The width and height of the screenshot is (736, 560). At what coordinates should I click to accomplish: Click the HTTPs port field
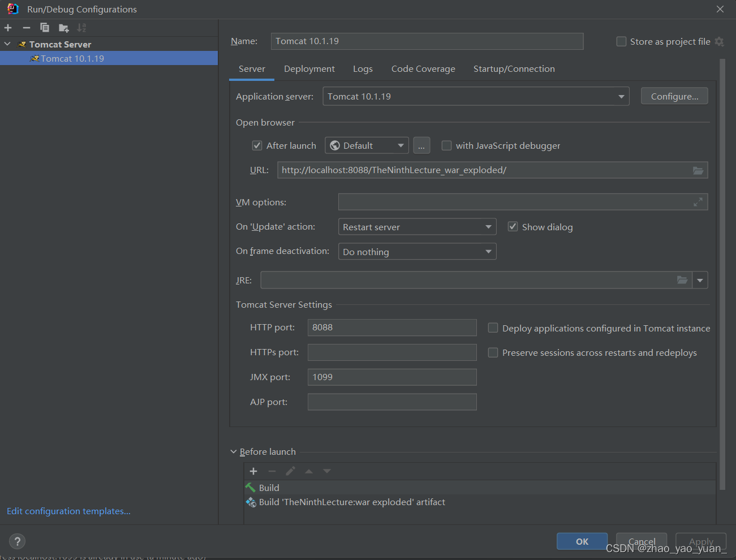click(392, 352)
